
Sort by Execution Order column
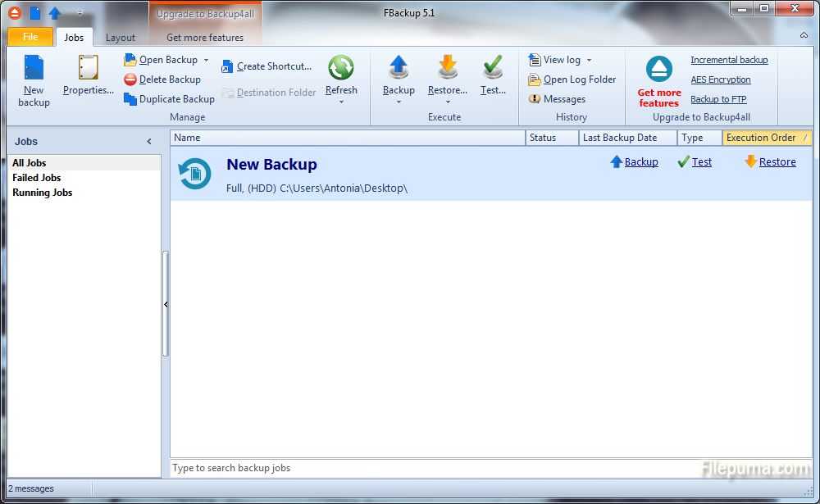point(767,138)
